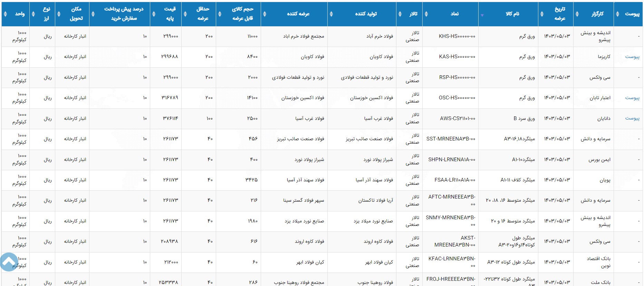Viewport: 644px width, 286px height.
Task: Click the تولید کننده column header
Action: (x=362, y=14)
